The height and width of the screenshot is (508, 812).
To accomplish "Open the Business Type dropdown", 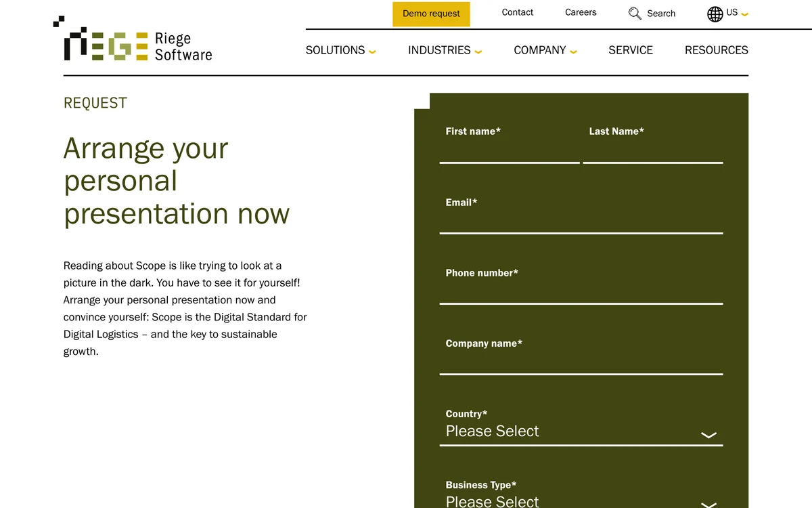I will click(581, 501).
